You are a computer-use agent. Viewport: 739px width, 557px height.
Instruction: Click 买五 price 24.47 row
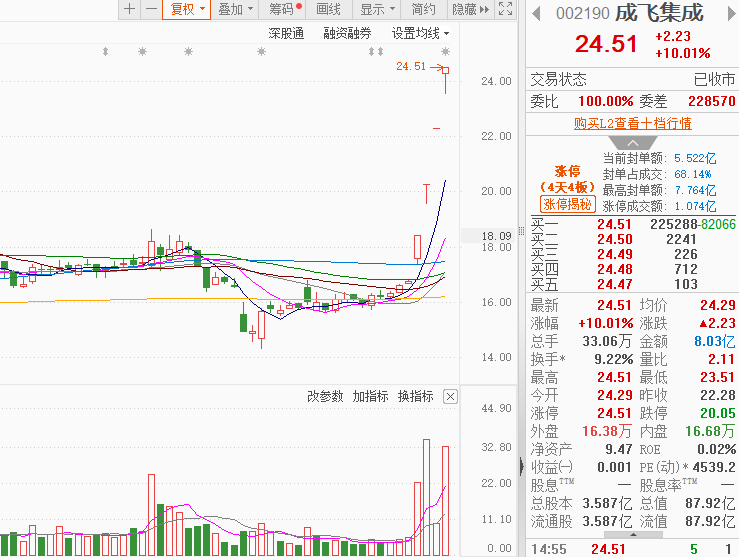(x=632, y=285)
